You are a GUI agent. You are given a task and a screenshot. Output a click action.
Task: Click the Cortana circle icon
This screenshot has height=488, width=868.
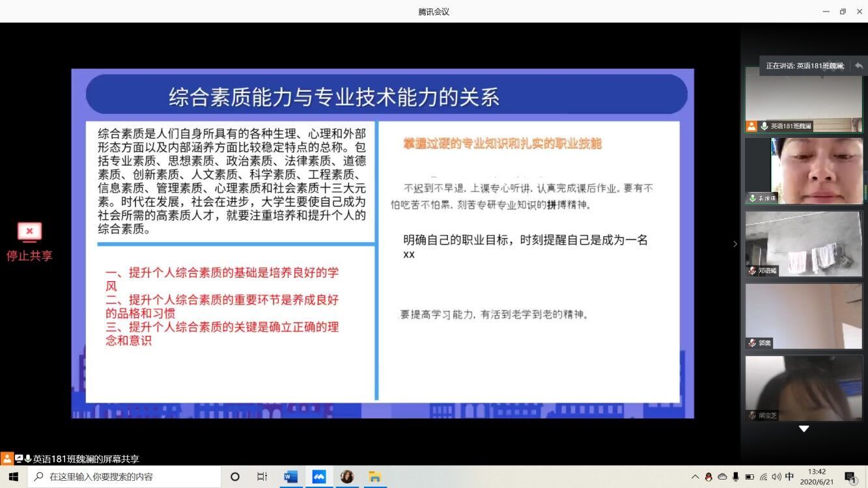pyautogui.click(x=235, y=476)
